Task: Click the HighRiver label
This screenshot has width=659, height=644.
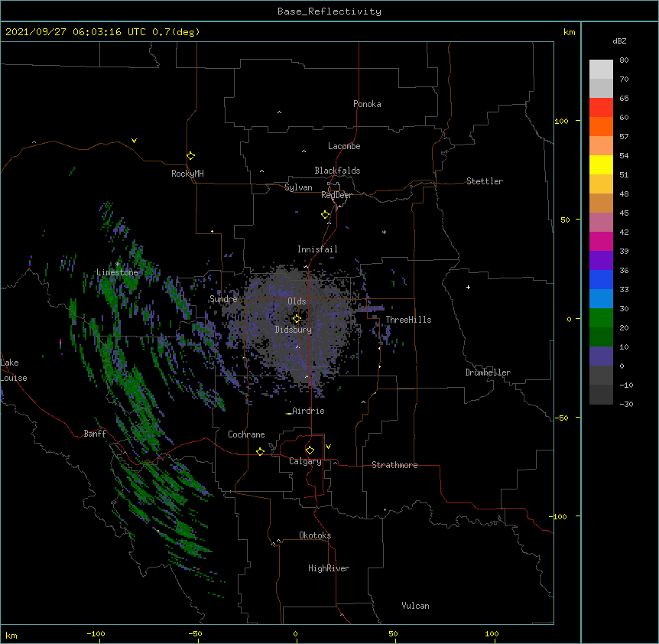Action: pos(329,568)
